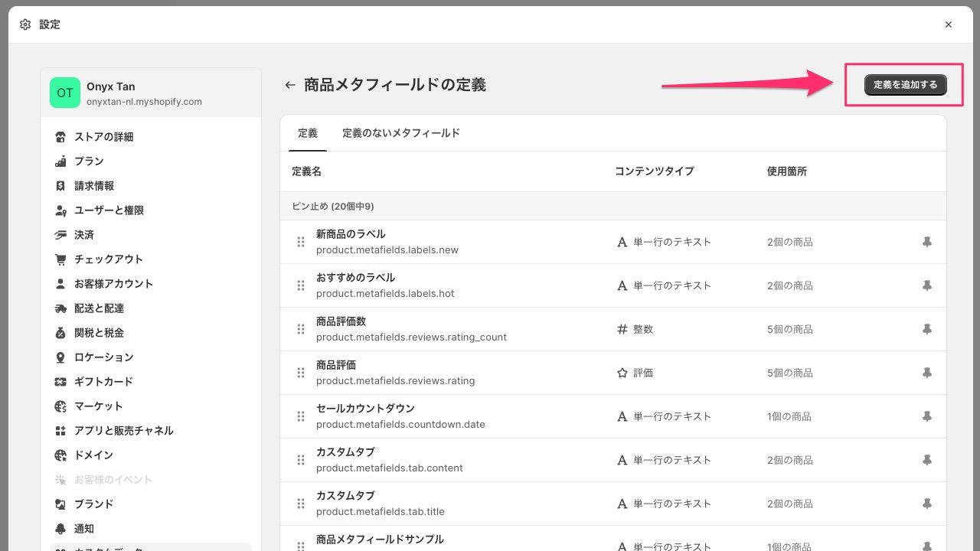Select 決済 settings
The height and width of the screenshot is (551, 980).
coord(84,235)
